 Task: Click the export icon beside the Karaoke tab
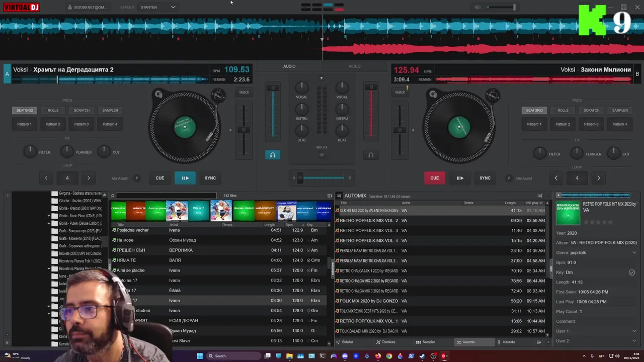[539, 342]
